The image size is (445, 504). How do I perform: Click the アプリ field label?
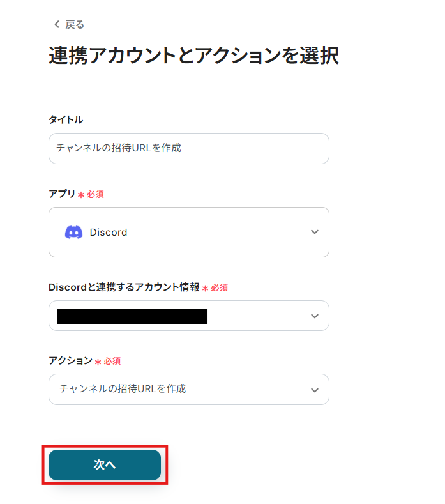click(x=62, y=194)
